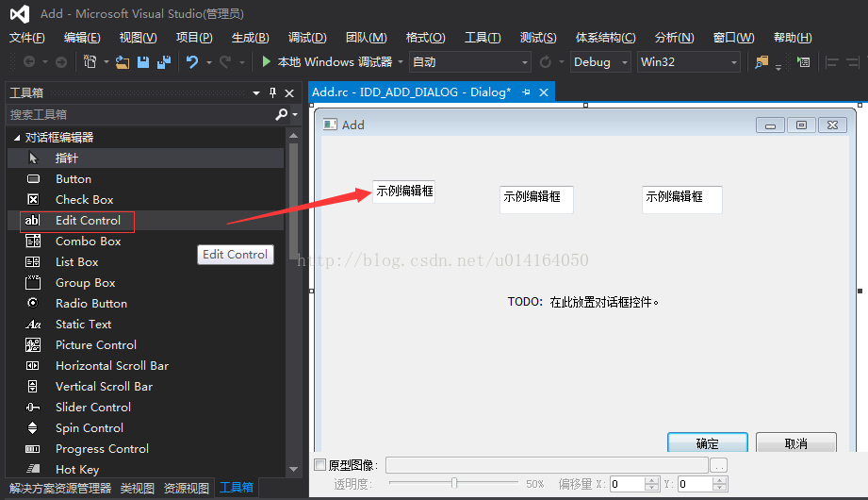868x500 pixels.
Task: Select the List Box control icon
Action: coord(33,261)
